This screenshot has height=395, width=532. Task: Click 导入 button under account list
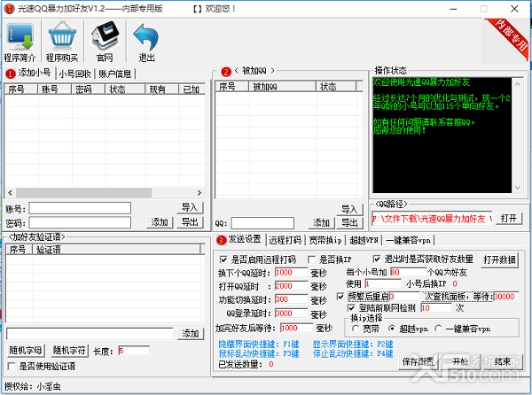coord(190,207)
